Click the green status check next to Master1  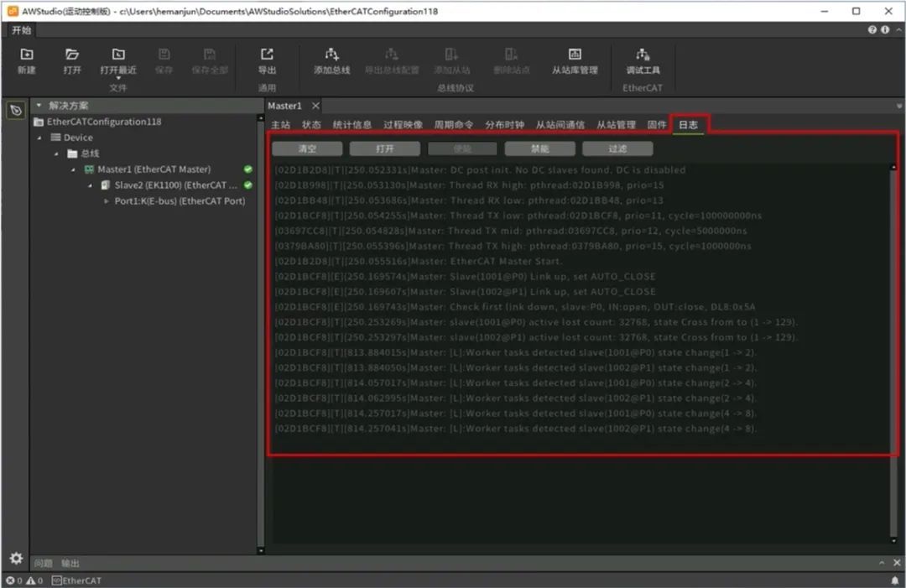pos(247,169)
